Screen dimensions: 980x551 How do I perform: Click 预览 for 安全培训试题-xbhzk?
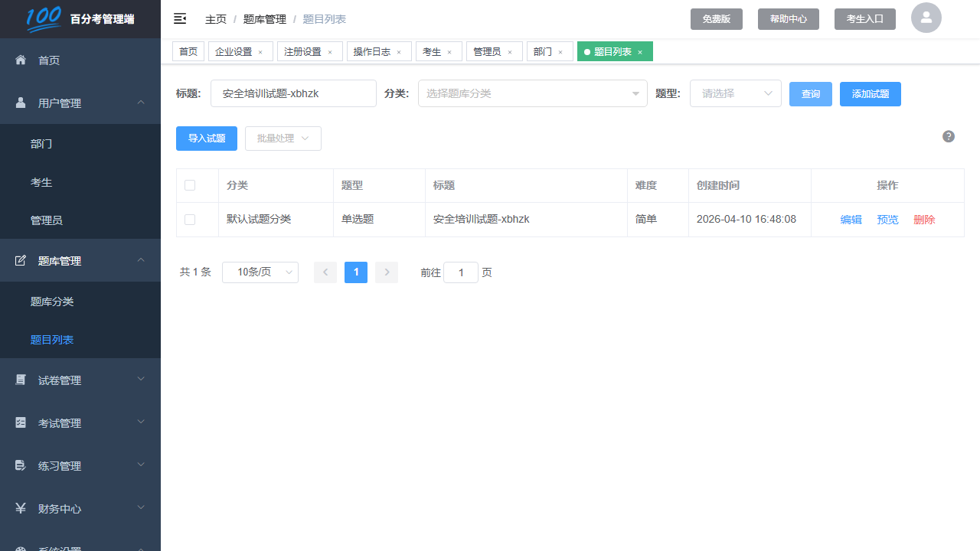coord(888,220)
